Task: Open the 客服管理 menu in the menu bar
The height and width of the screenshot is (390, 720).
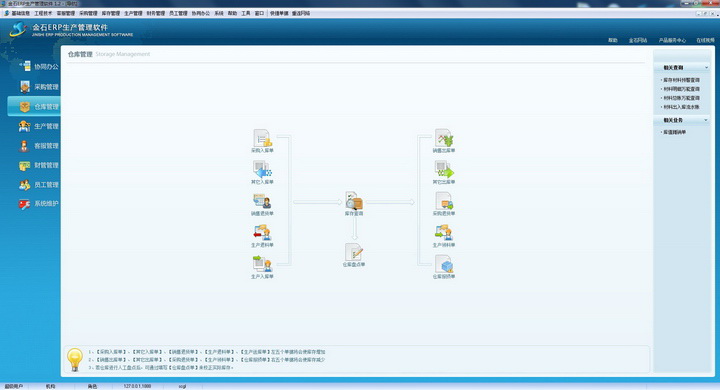Action: (66, 13)
